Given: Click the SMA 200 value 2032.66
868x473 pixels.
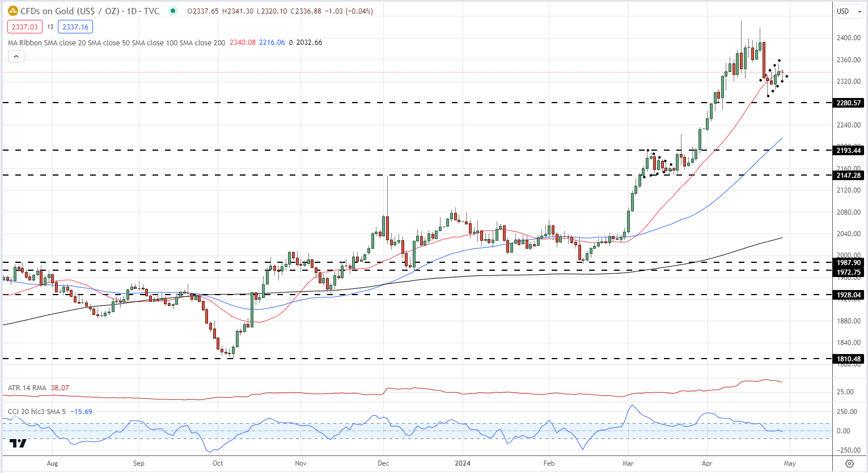Looking at the screenshot, I should (309, 42).
